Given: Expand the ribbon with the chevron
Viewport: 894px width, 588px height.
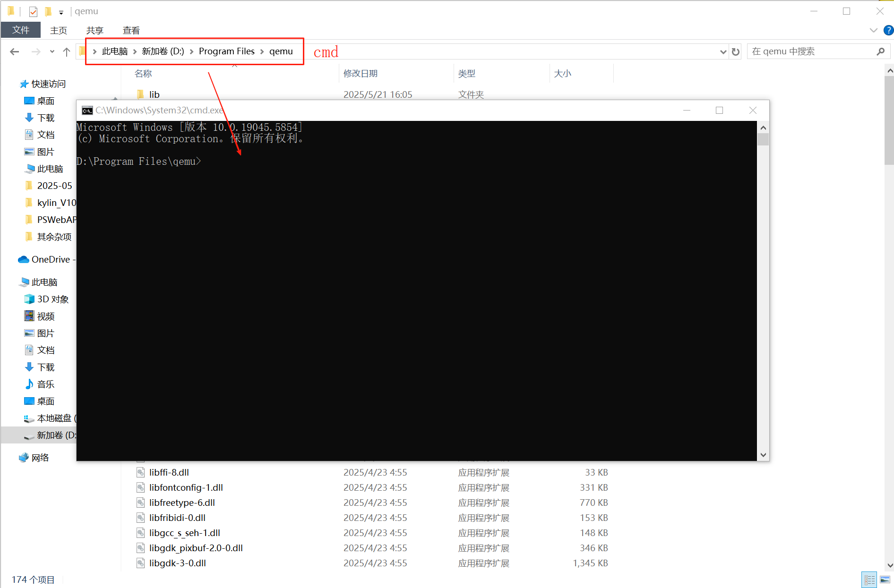Looking at the screenshot, I should 873,30.
